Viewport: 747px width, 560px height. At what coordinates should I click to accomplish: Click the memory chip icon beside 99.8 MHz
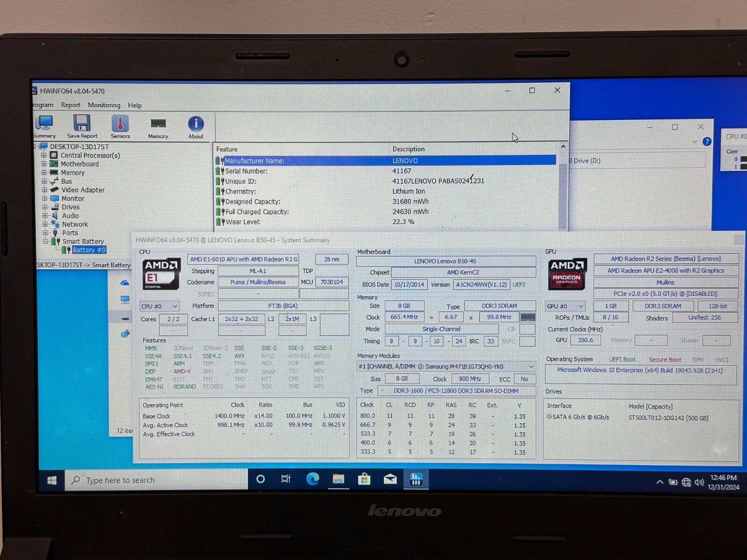coord(528,317)
